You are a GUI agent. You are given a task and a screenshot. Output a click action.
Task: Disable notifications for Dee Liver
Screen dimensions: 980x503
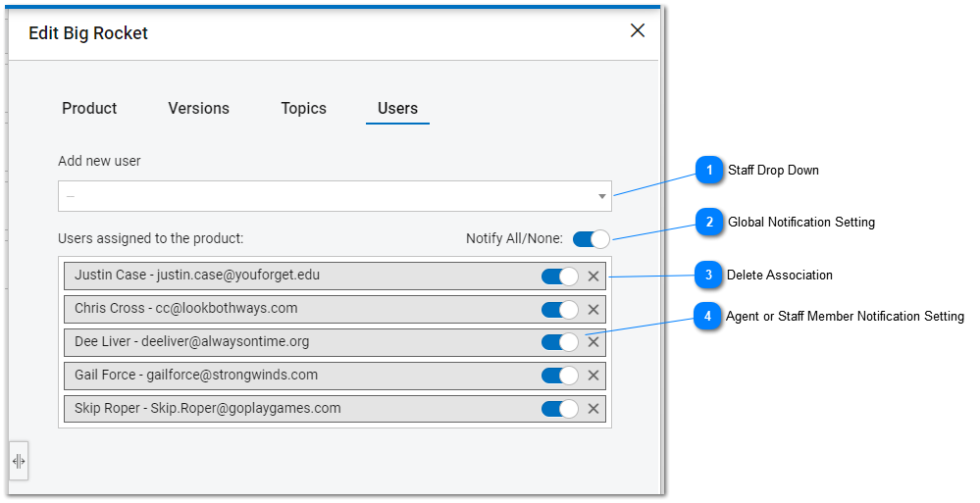coord(560,342)
